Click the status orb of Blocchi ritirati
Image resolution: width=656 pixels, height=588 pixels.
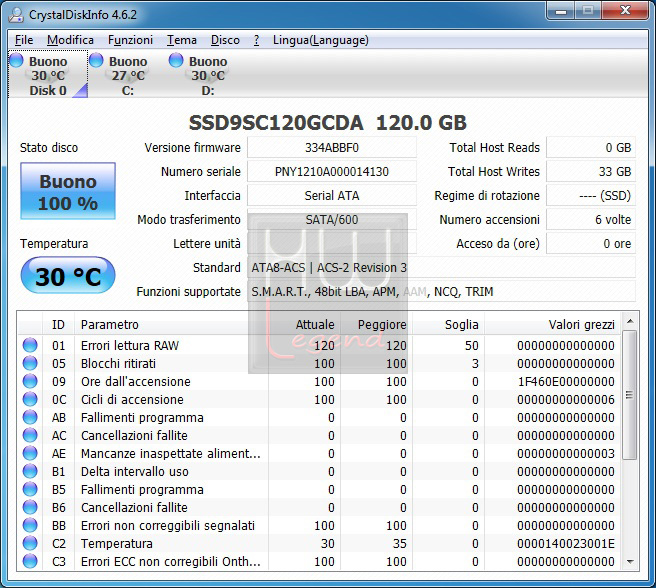pyautogui.click(x=30, y=363)
